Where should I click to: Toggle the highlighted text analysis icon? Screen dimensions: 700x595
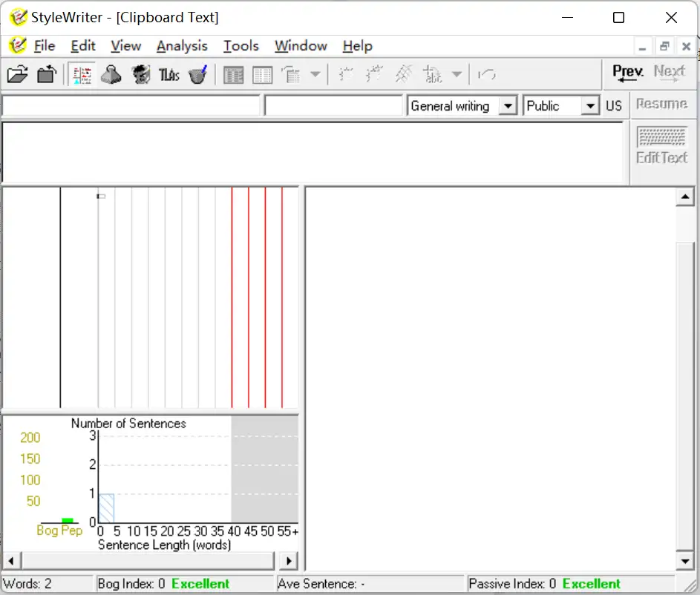82,74
